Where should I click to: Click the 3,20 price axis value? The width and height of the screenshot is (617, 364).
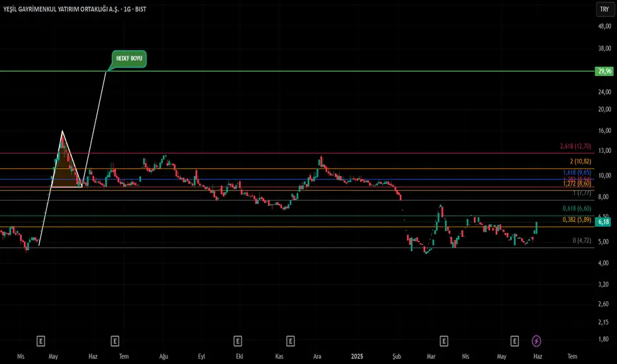603,284
